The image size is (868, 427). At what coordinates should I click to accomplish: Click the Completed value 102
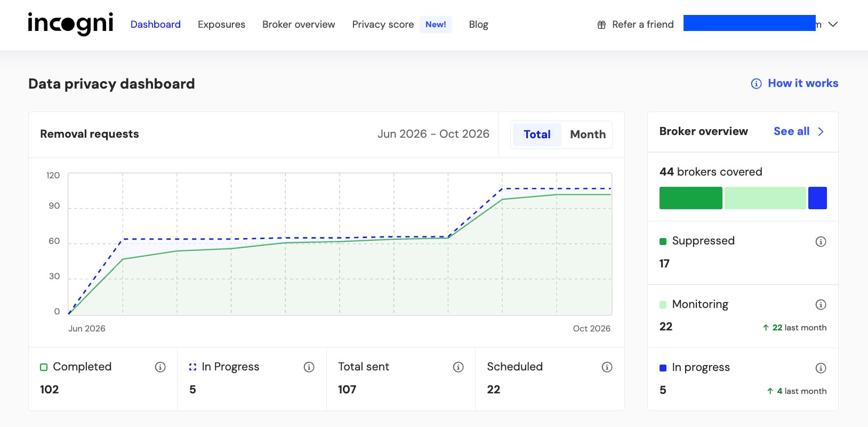pyautogui.click(x=50, y=390)
